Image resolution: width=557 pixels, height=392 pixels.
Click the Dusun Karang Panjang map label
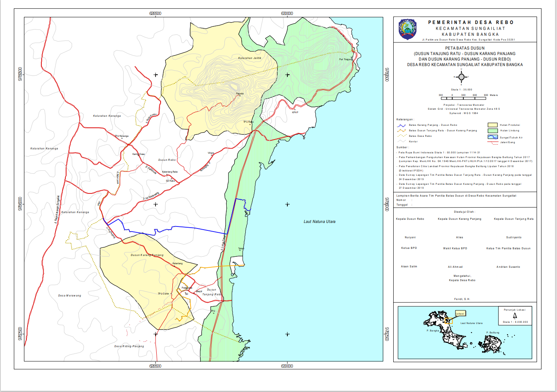(x=147, y=255)
